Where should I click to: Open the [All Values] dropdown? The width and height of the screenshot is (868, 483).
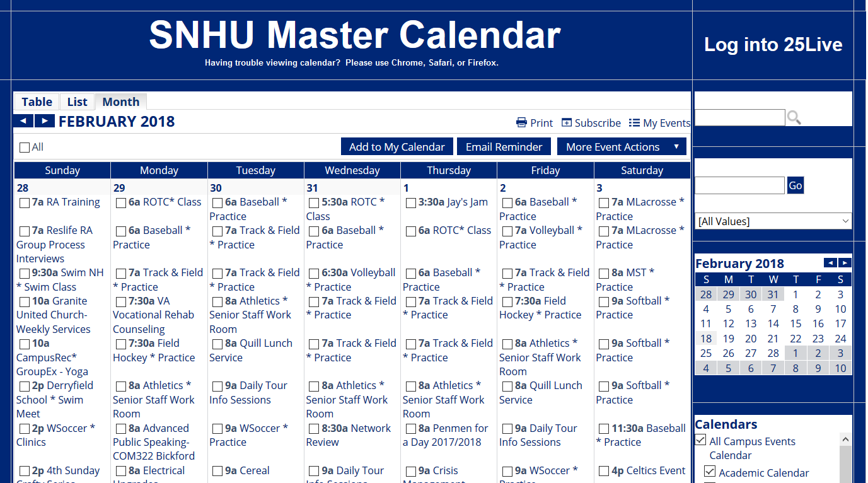point(773,221)
